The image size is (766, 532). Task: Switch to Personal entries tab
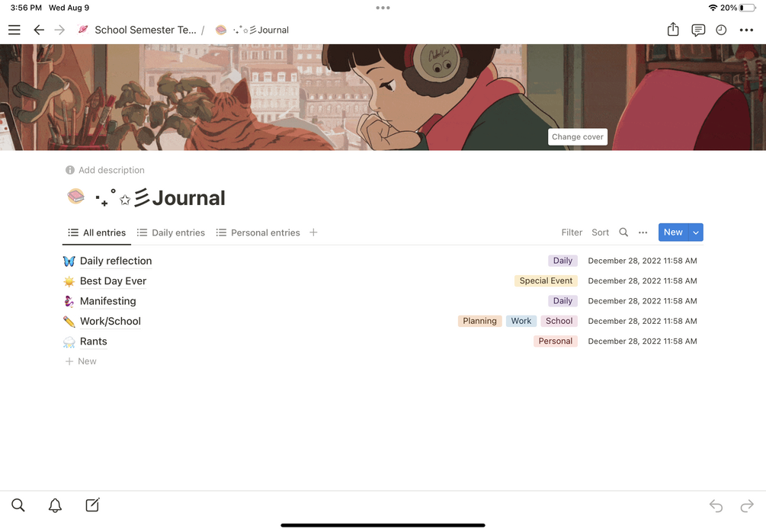tap(258, 232)
